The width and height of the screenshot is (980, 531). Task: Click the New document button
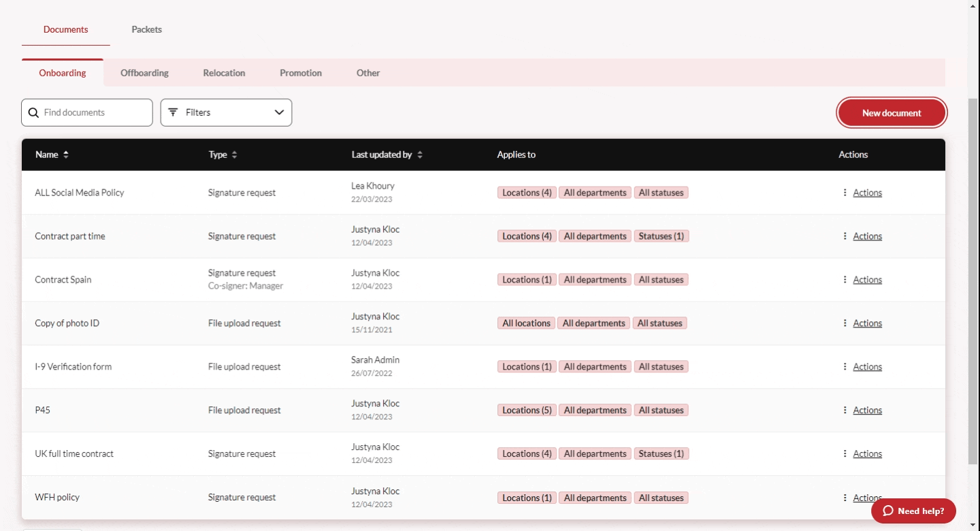(x=892, y=113)
